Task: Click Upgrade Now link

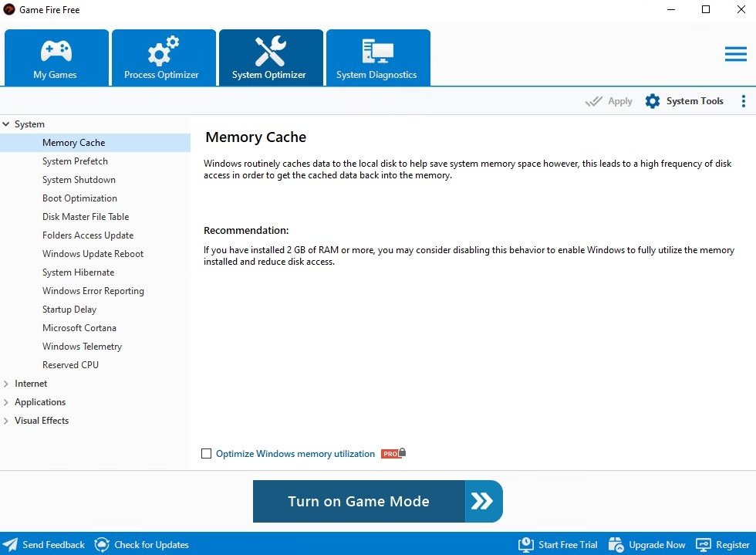Action: pos(646,545)
